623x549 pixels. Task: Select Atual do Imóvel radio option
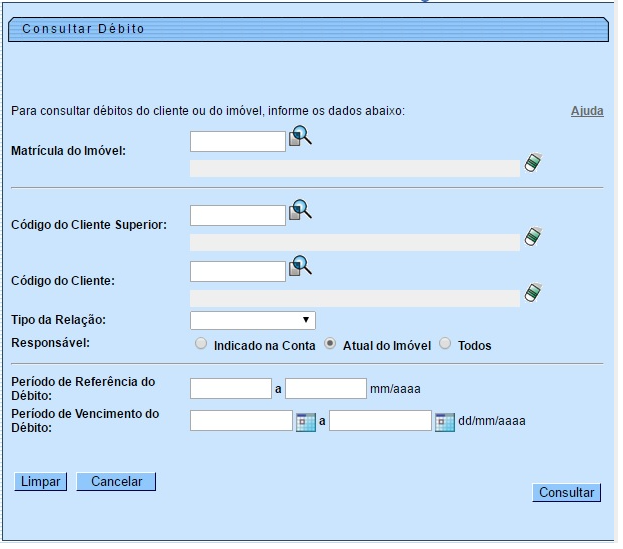(332, 345)
